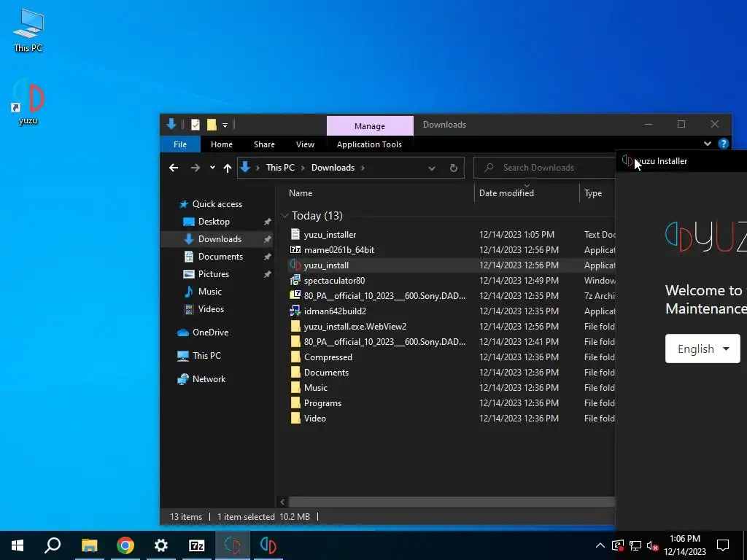The image size is (747, 560).
Task: Sort by Name column header
Action: [x=301, y=192]
